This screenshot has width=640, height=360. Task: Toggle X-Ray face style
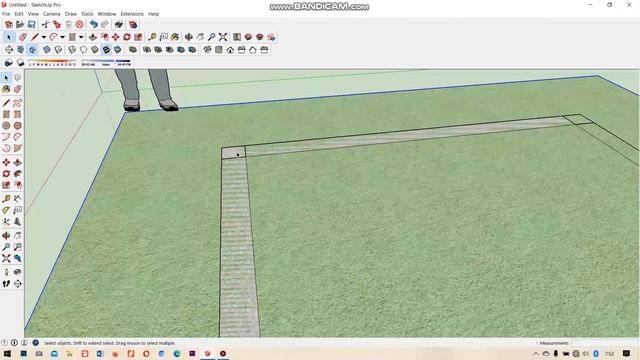coord(47,50)
